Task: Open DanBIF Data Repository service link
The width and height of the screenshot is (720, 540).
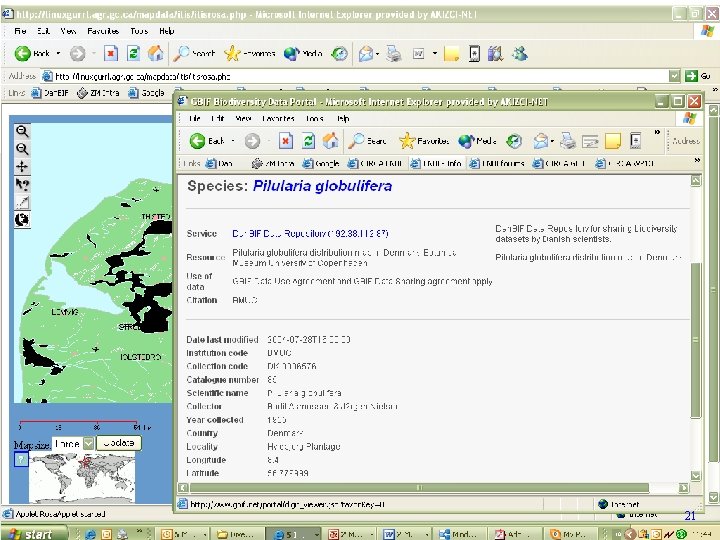Action: click(x=310, y=233)
